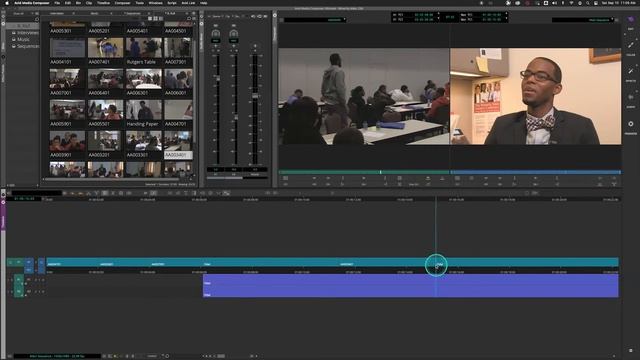Mark Out on the source monitor
The height and width of the screenshot is (360, 640).
click(x=385, y=178)
